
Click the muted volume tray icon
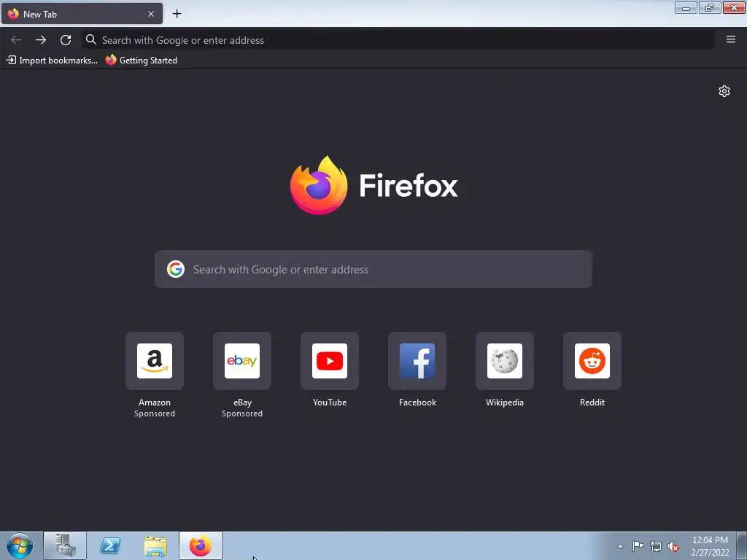pos(673,546)
